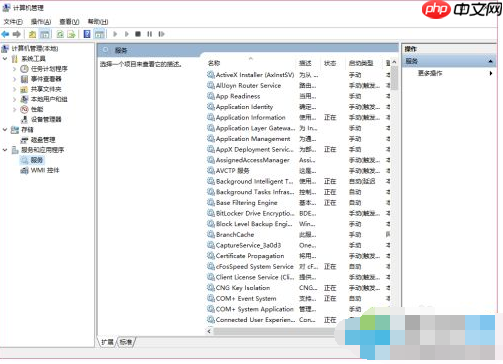Collapse the 系统工具 tree node
The height and width of the screenshot is (364, 503).
[x=5, y=59]
